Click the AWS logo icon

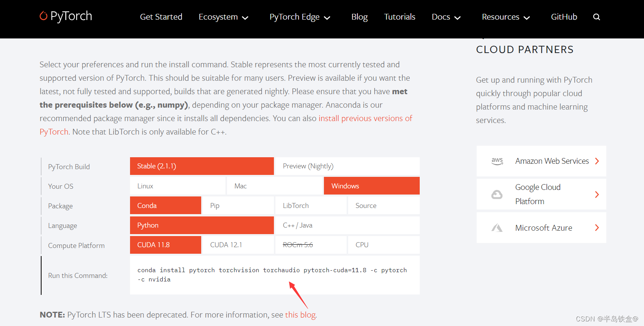(x=497, y=161)
